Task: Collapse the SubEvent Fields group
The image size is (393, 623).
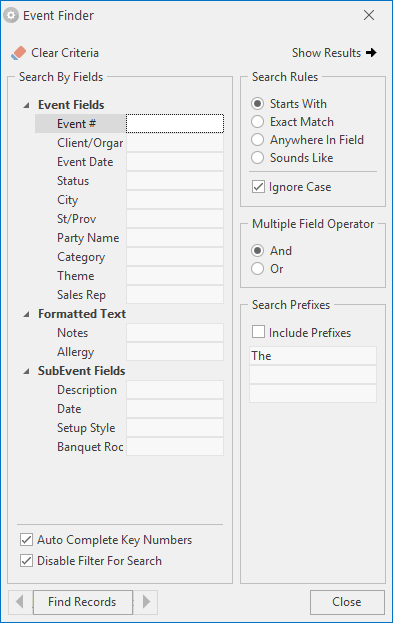Action: point(27,371)
